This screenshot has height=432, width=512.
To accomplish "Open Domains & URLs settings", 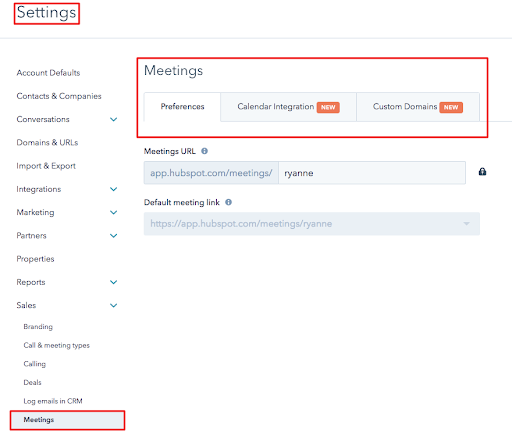I will (47, 143).
